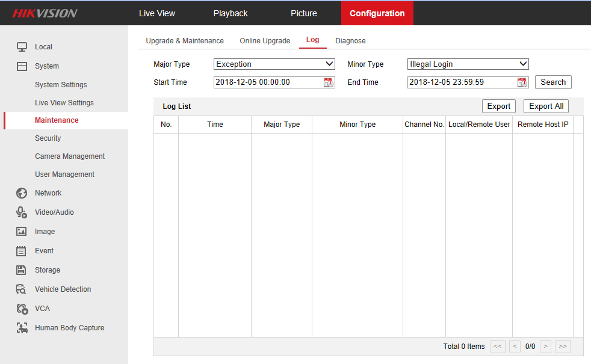Viewport: 591px width, 364px height.
Task: Switch to the Diagnose tab
Action: pyautogui.click(x=350, y=41)
